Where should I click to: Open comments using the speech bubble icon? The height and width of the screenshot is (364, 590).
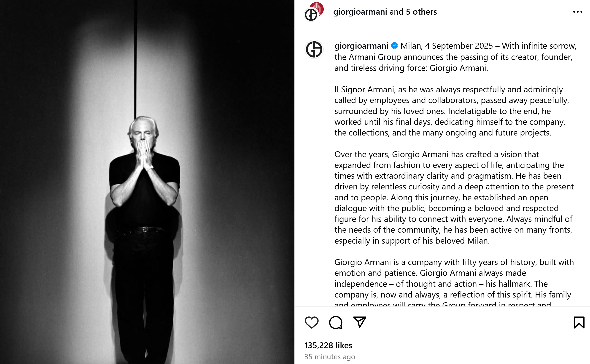(336, 322)
